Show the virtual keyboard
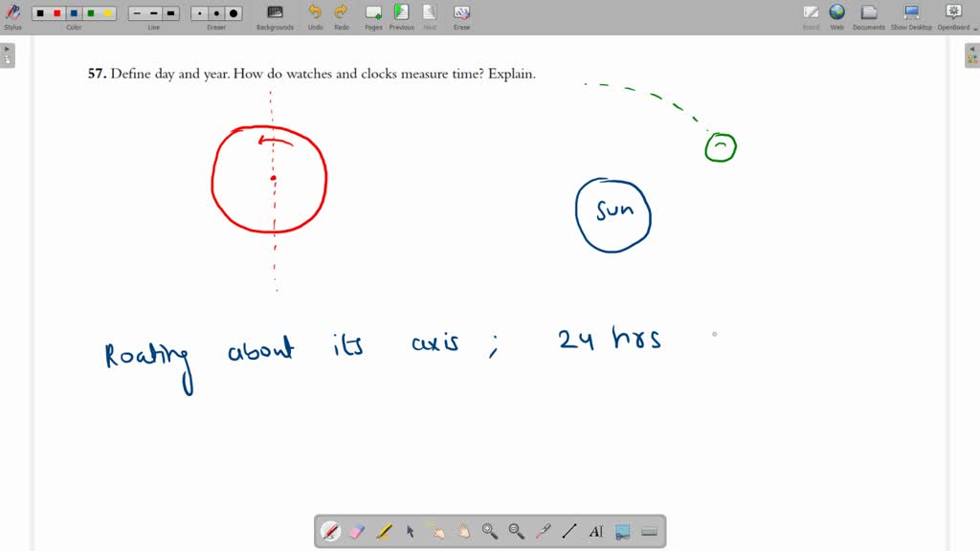This screenshot has width=980, height=551. coord(649,531)
